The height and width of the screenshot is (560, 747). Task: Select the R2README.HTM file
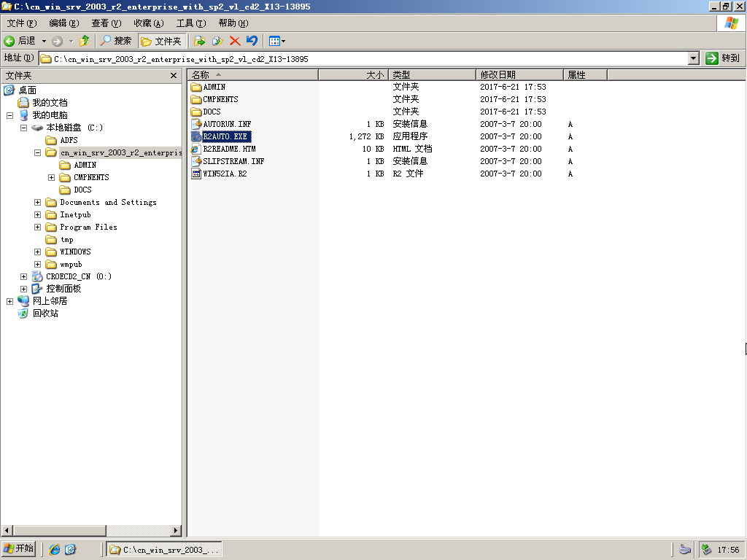click(x=229, y=149)
